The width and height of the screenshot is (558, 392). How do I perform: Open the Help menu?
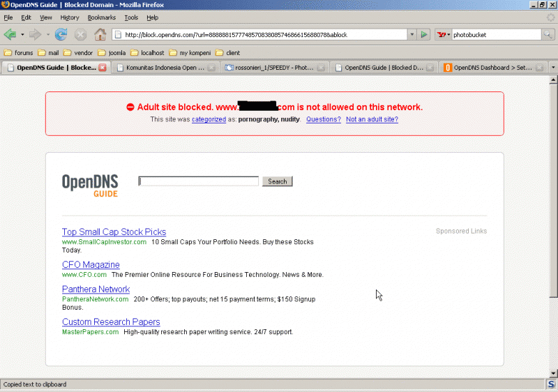point(152,17)
